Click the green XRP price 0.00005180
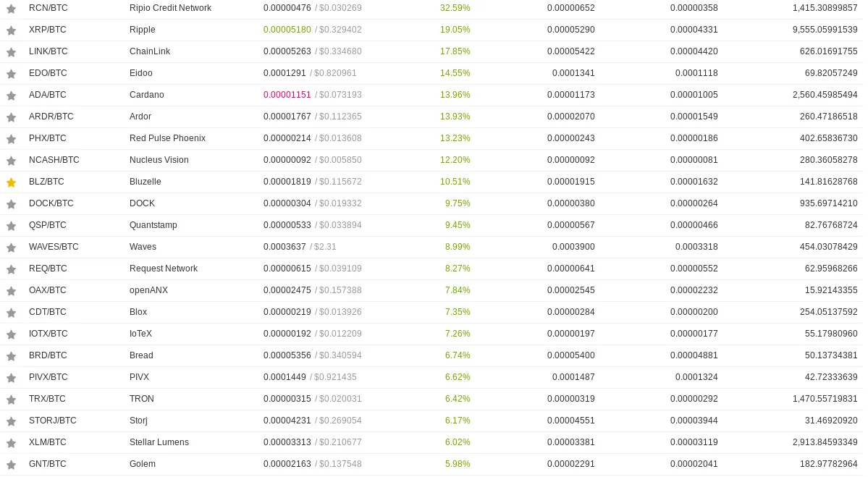The width and height of the screenshot is (868, 477). point(287,30)
